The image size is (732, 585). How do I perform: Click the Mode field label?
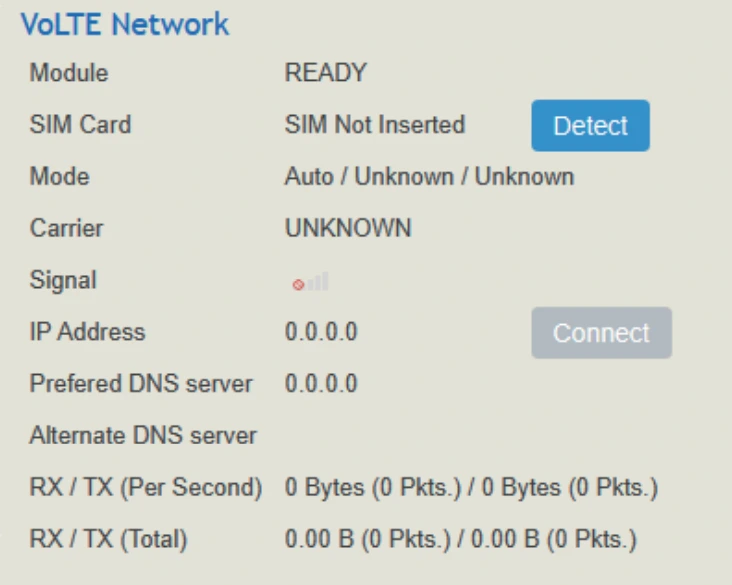(59, 177)
